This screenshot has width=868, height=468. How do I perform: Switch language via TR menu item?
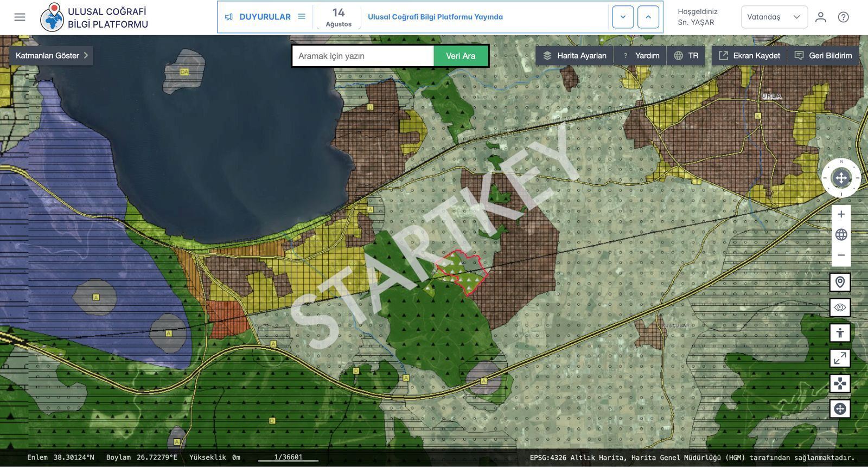686,55
